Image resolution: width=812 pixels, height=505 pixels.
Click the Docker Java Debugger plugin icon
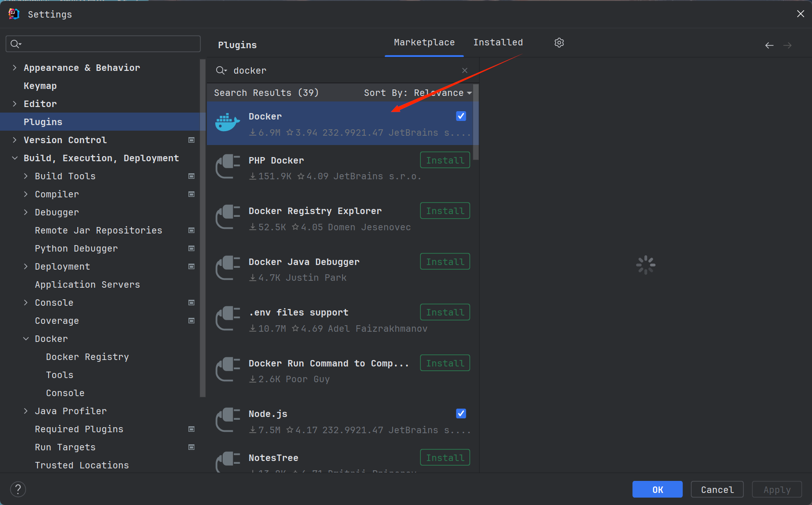(x=227, y=268)
